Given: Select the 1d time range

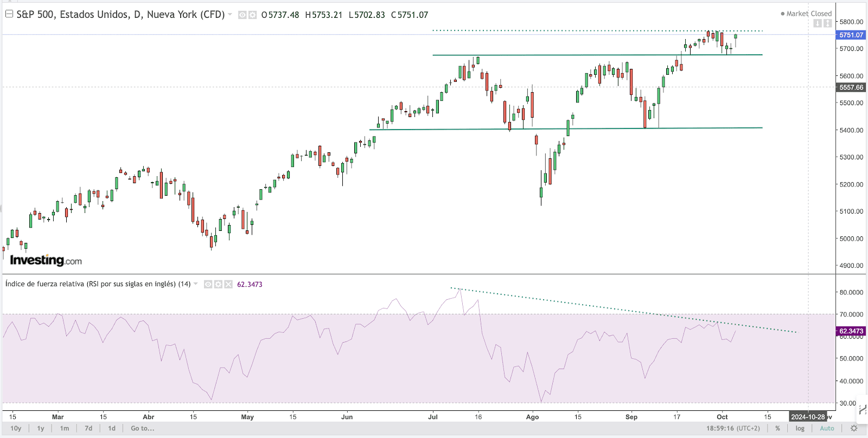Looking at the screenshot, I should [x=112, y=428].
